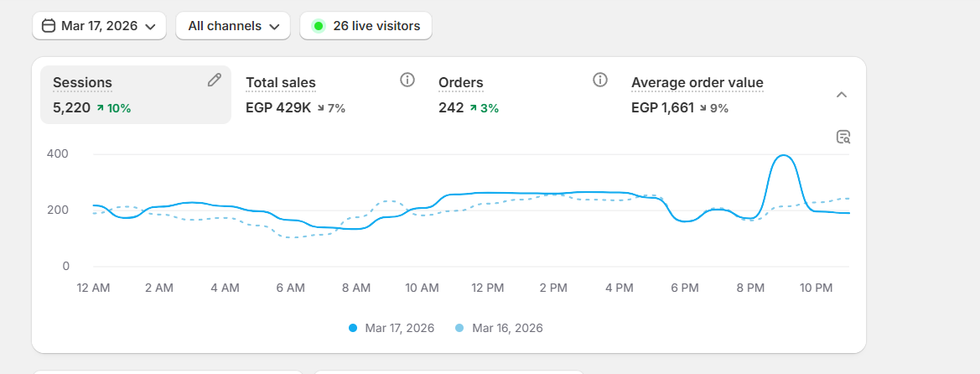980x374 pixels.
Task: Click the Sessions 10% up-trend arrow
Action: click(x=100, y=108)
